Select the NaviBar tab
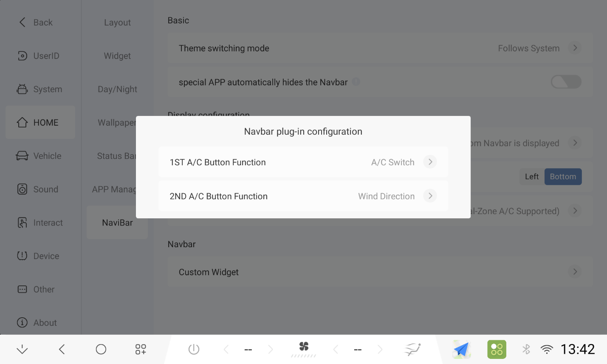The height and width of the screenshot is (364, 607). 117,223
